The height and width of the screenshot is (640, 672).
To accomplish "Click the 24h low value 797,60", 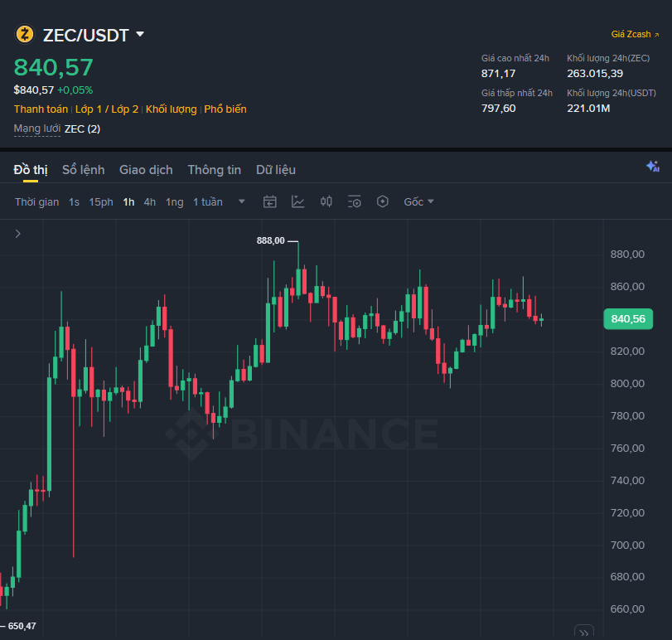I will click(x=499, y=109).
